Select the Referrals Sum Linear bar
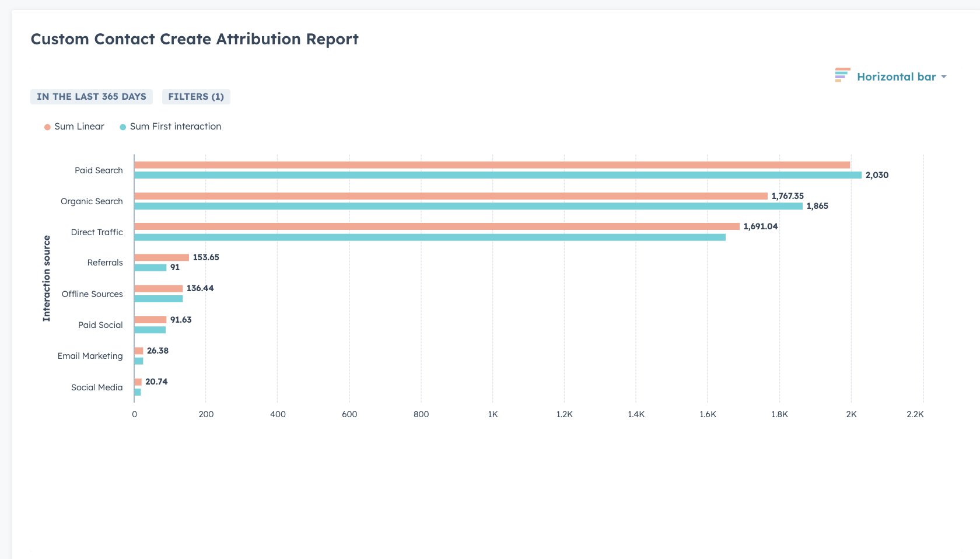This screenshot has height=559, width=980. [162, 257]
